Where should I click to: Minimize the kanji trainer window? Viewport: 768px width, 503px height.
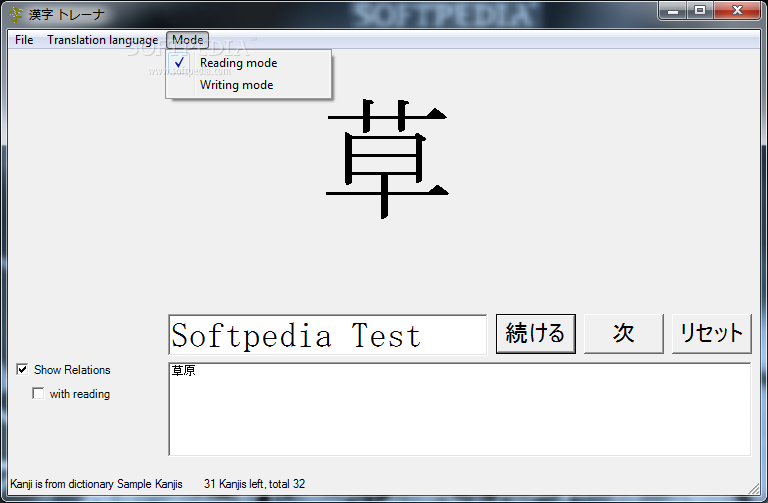click(x=673, y=11)
